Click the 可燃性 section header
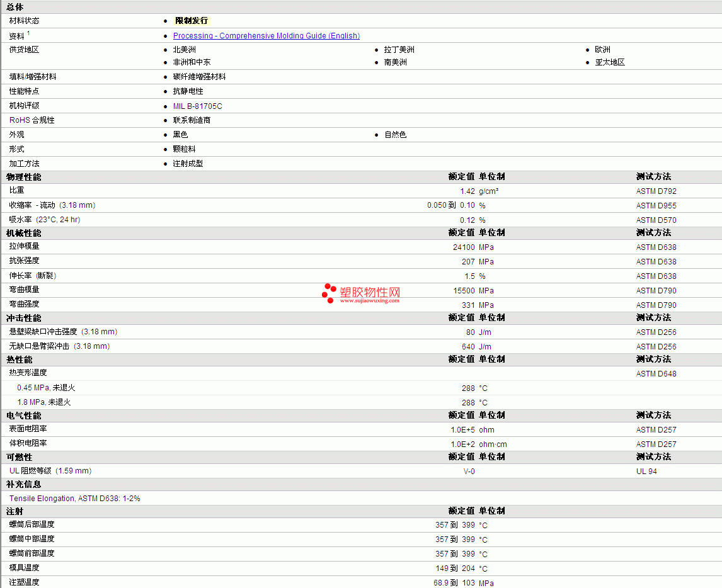The width and height of the screenshot is (722, 588). pyautogui.click(x=20, y=457)
